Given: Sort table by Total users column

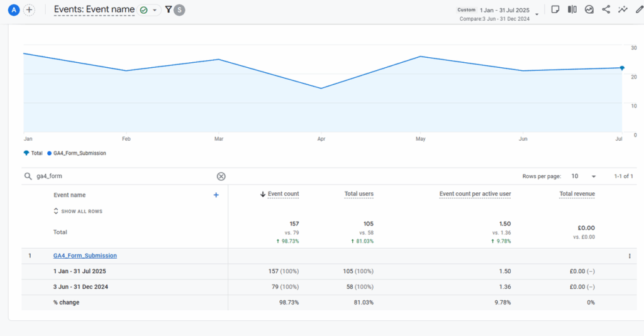Looking at the screenshot, I should (358, 194).
